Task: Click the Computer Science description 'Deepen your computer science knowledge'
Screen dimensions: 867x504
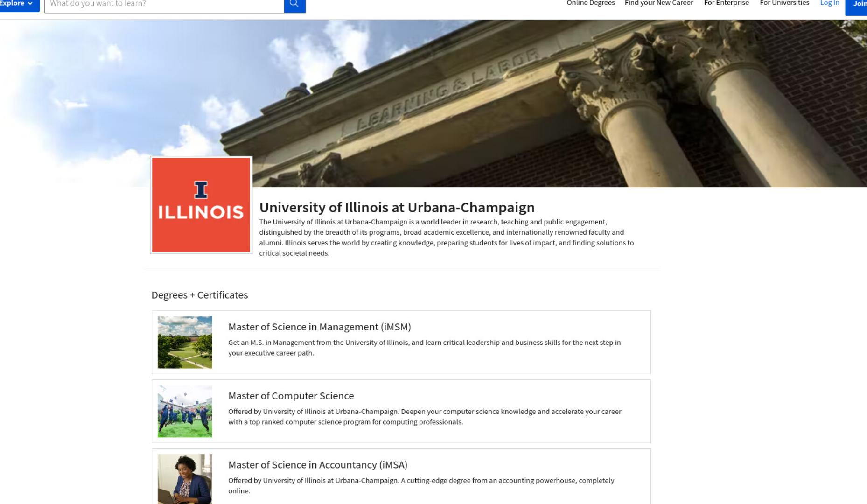Action: 425,417
